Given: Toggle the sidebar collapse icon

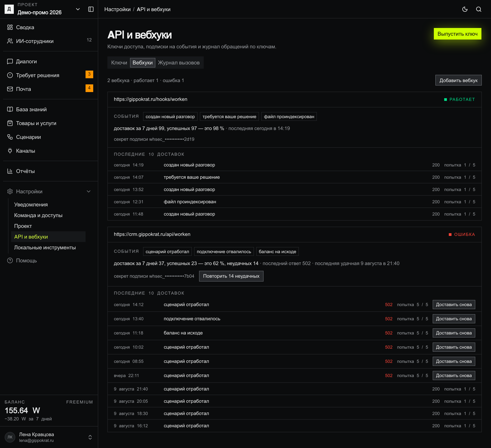Looking at the screenshot, I should 91,9.
